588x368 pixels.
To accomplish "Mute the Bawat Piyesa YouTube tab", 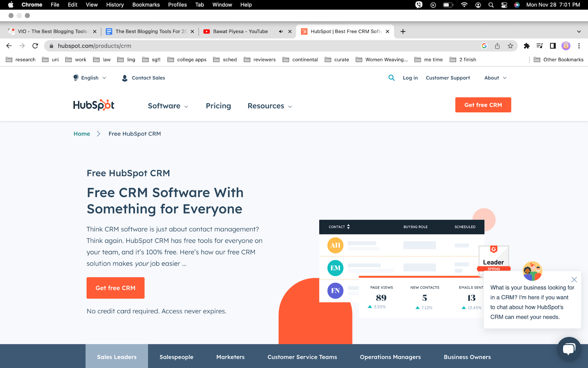I will coord(281,31).
